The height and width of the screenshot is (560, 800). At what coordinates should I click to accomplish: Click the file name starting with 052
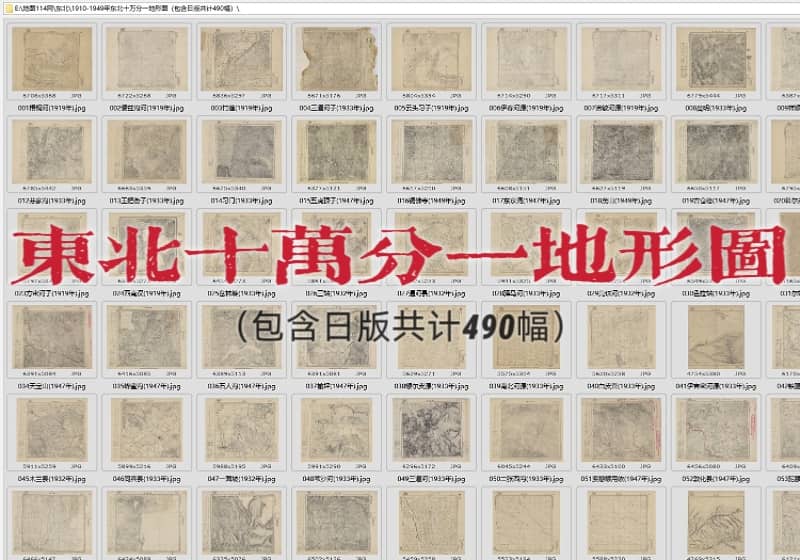pyautogui.click(x=716, y=479)
